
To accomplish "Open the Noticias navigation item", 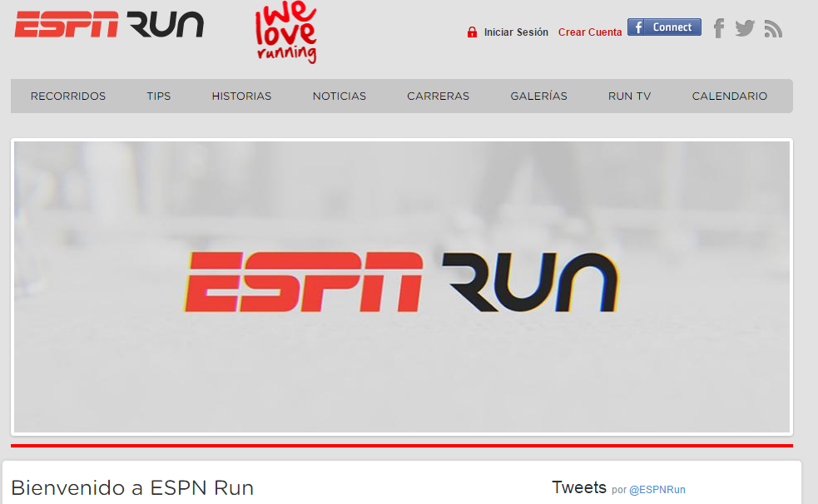I will (x=340, y=96).
